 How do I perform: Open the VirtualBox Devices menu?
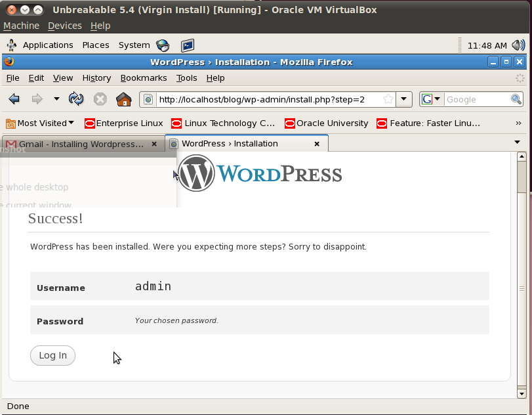65,26
